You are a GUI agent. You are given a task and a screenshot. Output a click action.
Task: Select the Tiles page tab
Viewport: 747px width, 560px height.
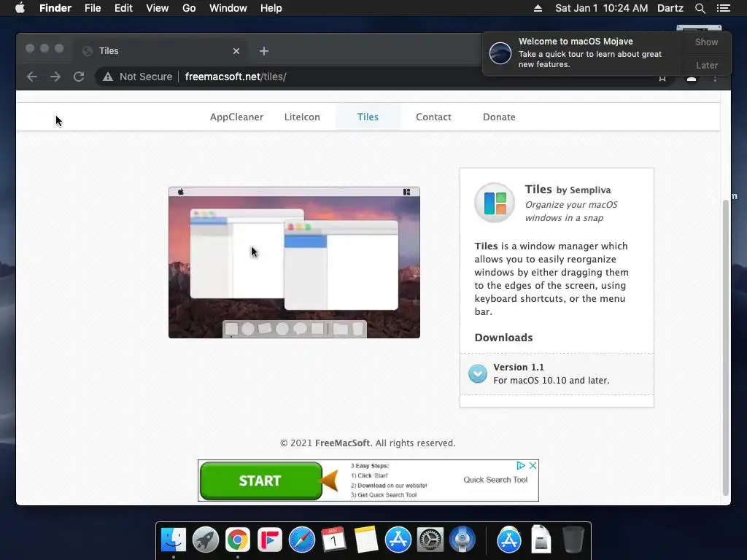pyautogui.click(x=368, y=117)
